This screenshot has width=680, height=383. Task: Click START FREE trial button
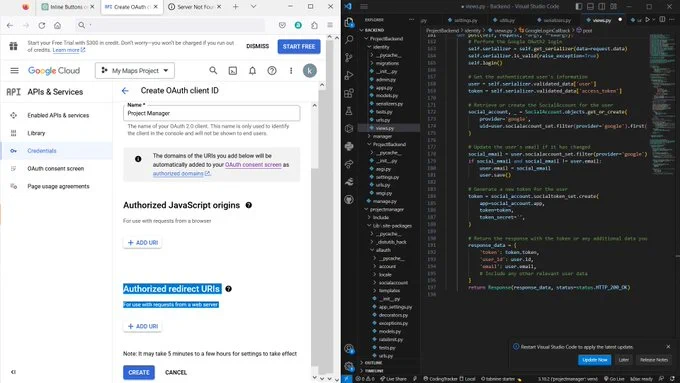pos(299,46)
